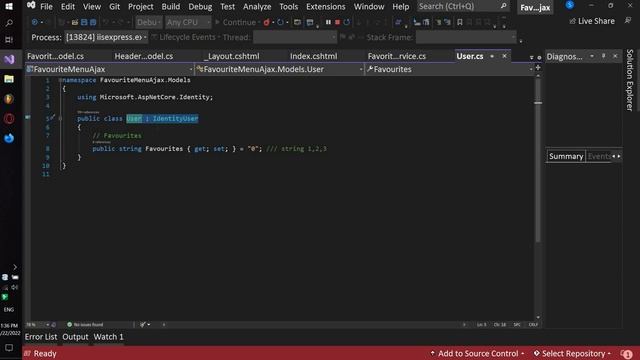Click the Visual Studio taskbar icon
The height and width of the screenshot is (360, 640).
point(9,59)
